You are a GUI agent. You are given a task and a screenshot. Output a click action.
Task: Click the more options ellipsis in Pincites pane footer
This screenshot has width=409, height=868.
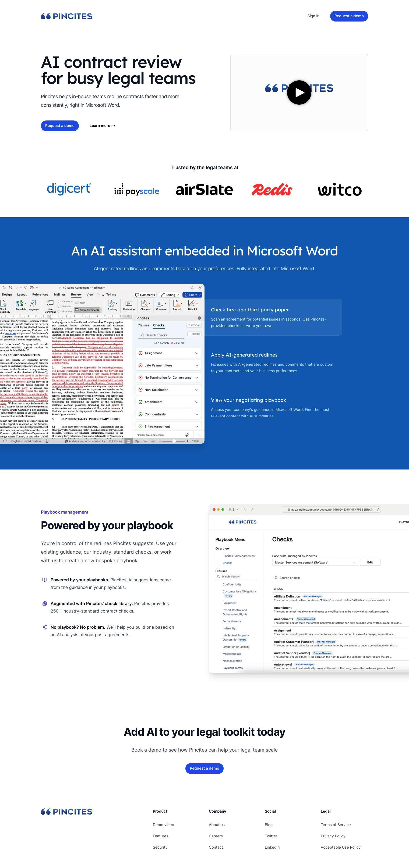tap(200, 435)
